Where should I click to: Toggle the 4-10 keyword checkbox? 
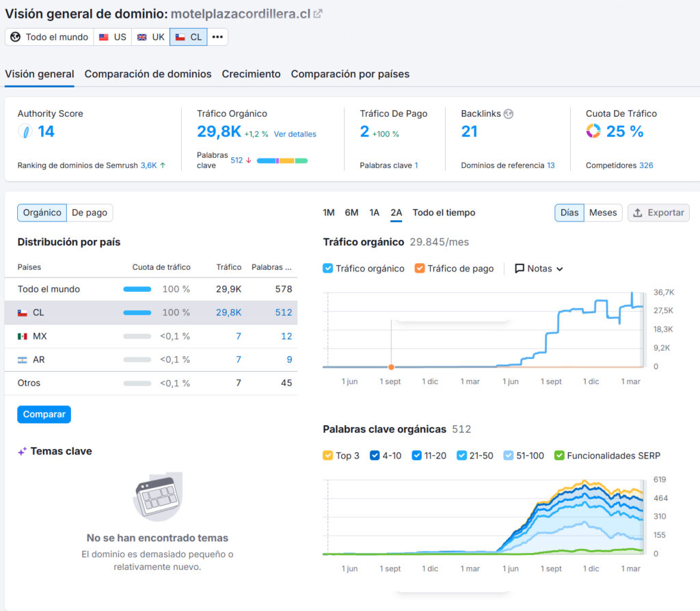coord(375,456)
